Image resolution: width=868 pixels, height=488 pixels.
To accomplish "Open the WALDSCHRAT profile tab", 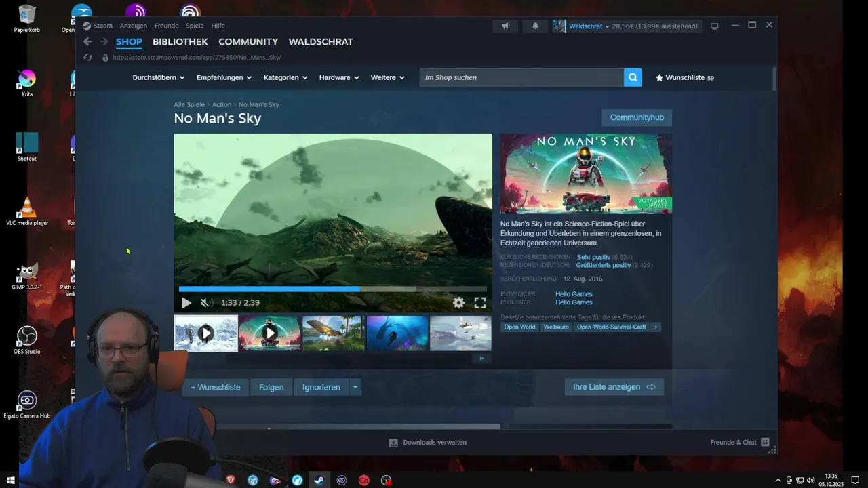I will tap(321, 41).
